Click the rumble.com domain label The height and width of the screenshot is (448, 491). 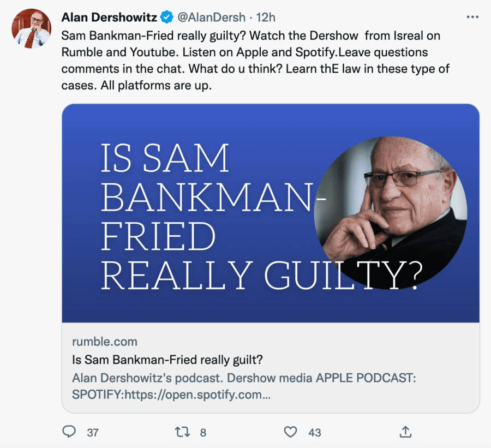pyautogui.click(x=105, y=342)
